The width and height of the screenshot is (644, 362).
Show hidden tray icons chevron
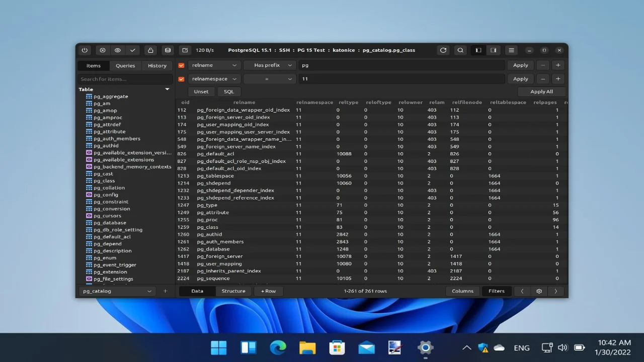[467, 348]
